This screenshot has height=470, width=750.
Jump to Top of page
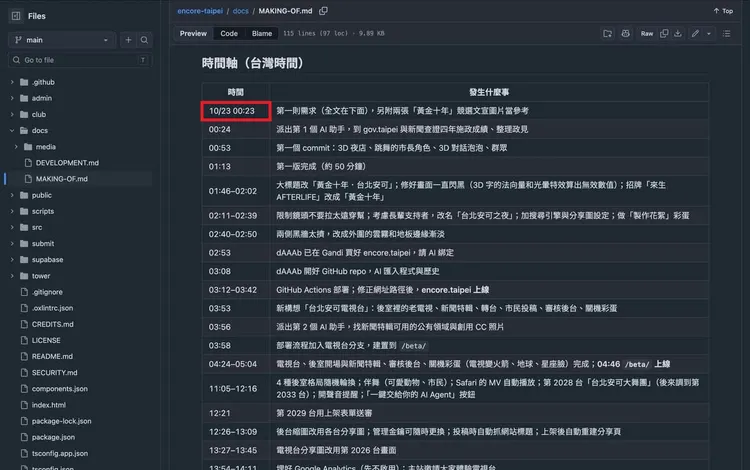723,11
